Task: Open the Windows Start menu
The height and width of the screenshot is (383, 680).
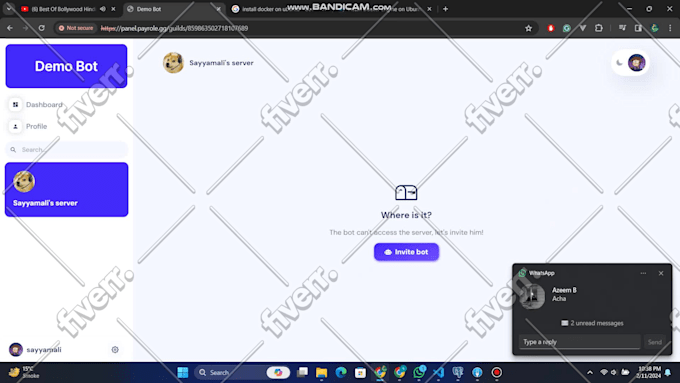Action: (x=183, y=373)
